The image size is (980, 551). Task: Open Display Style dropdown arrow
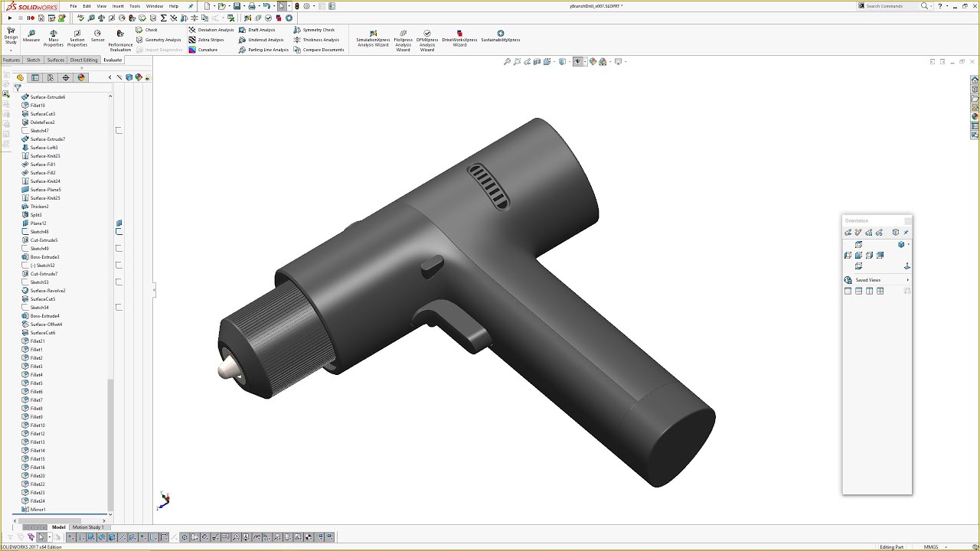click(570, 61)
